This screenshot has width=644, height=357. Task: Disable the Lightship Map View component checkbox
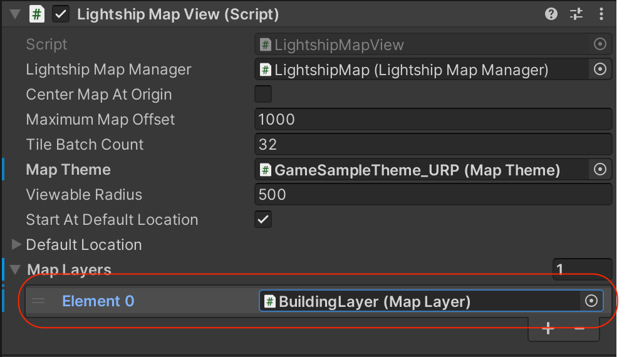click(x=61, y=14)
